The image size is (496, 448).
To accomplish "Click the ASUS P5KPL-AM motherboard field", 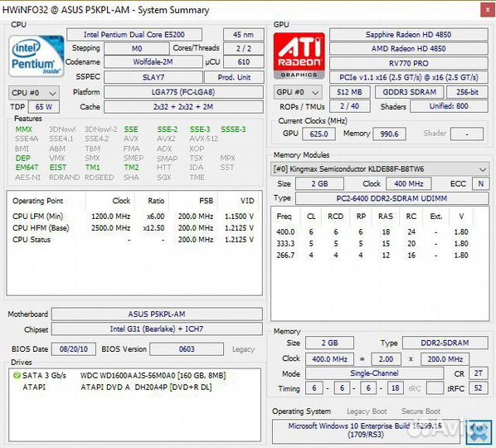I will click(x=157, y=314).
